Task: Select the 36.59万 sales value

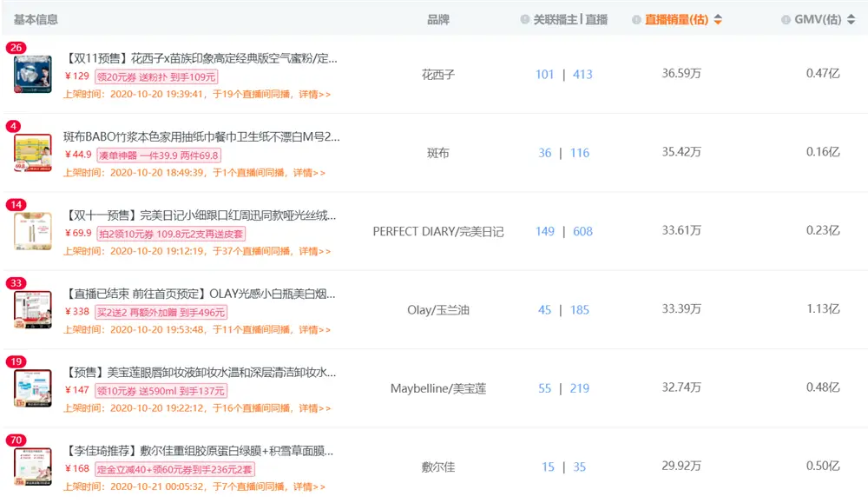Action: [681, 73]
